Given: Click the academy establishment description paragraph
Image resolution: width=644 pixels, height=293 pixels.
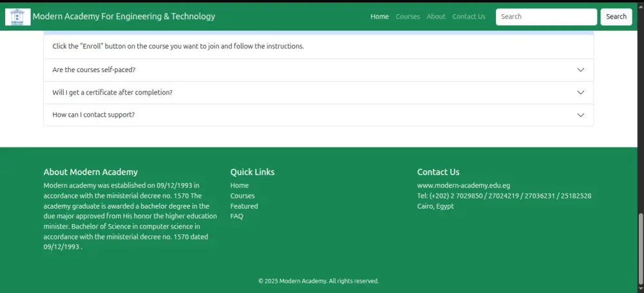Looking at the screenshot, I should [x=130, y=216].
